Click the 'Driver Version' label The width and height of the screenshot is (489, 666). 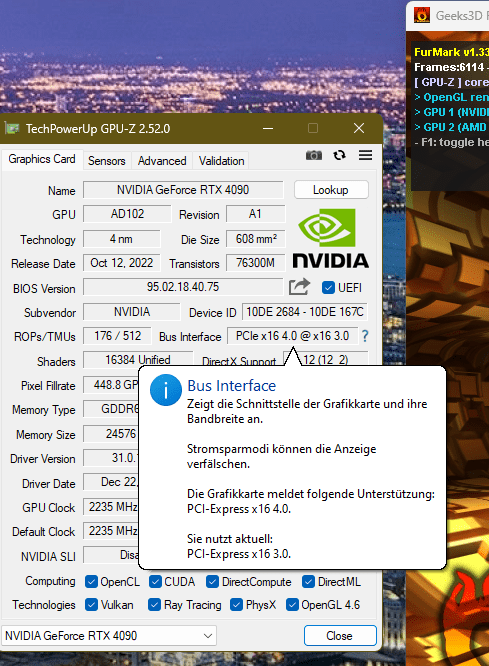(42, 459)
